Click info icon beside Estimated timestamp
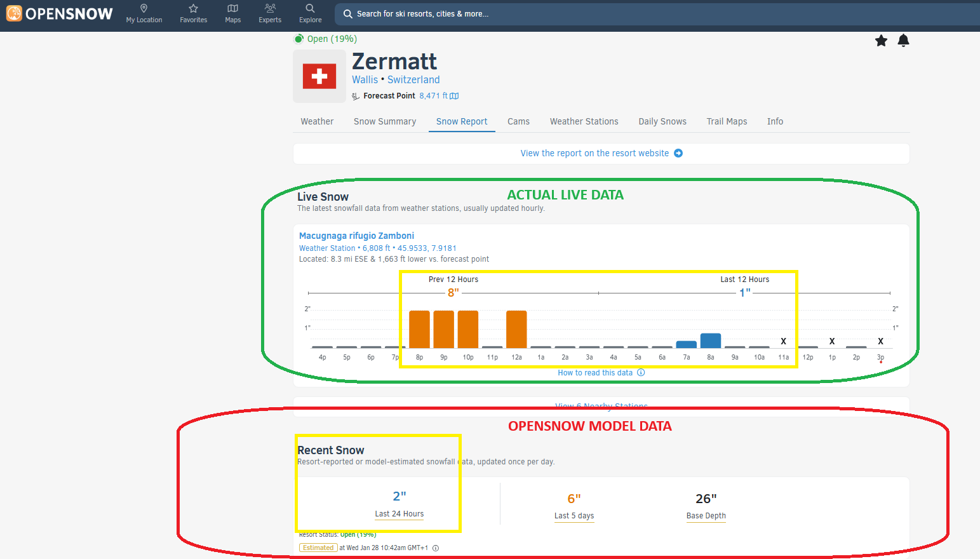 [x=436, y=548]
